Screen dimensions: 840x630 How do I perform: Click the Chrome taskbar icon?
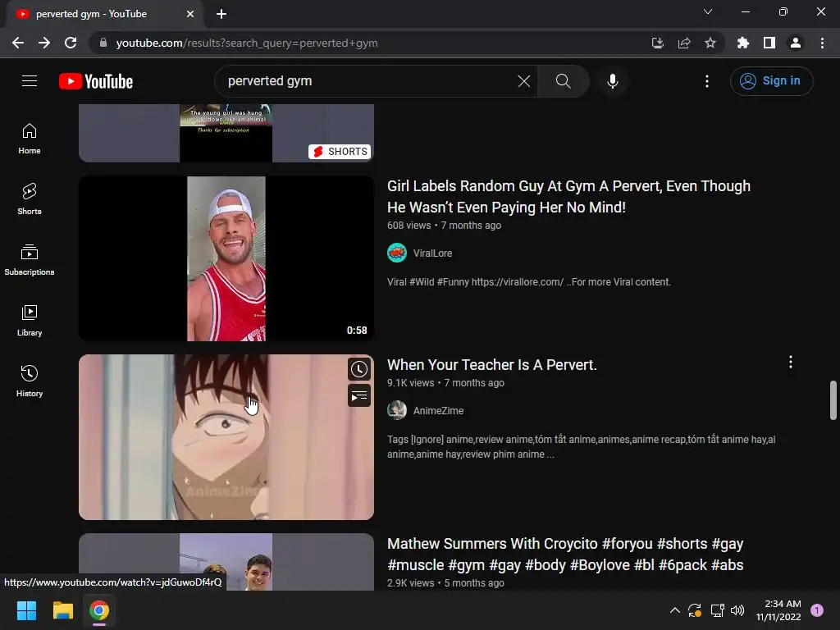[99, 610]
